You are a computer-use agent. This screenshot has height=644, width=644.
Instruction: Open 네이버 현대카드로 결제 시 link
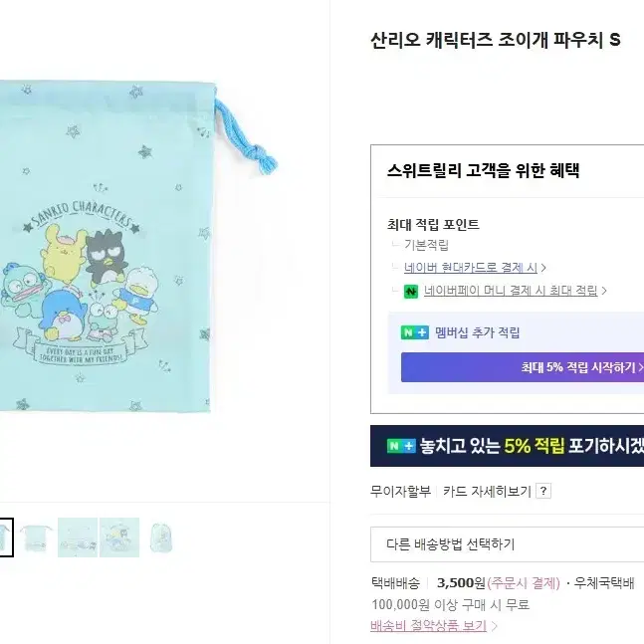471,268
